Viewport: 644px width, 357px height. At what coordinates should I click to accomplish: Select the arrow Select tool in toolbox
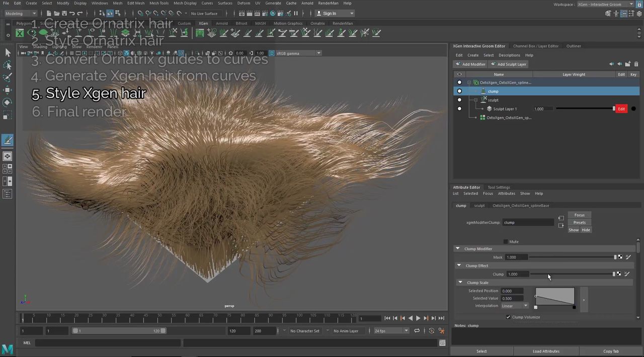(8, 53)
